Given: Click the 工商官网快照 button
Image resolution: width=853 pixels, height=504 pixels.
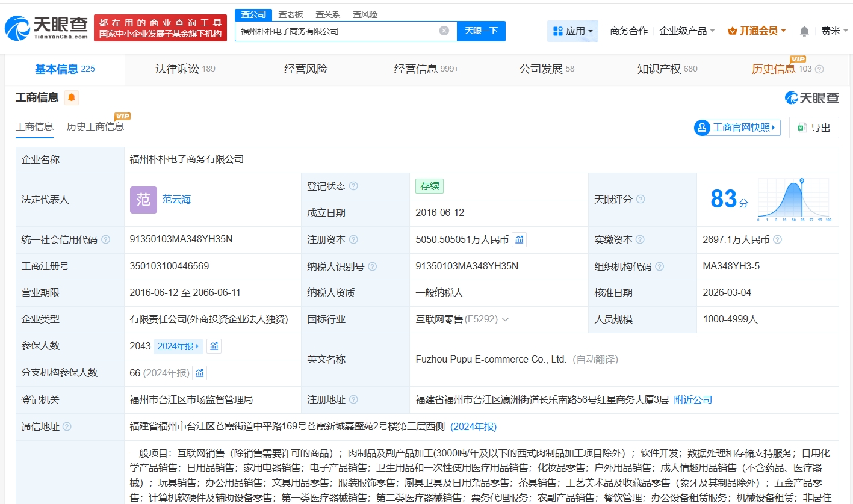Looking at the screenshot, I should click(737, 128).
